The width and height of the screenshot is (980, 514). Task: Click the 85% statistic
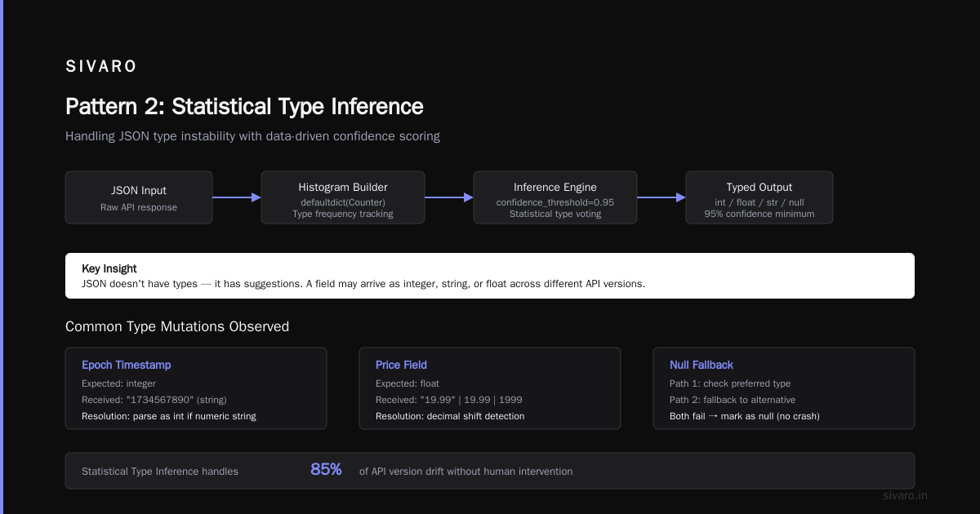(x=326, y=470)
